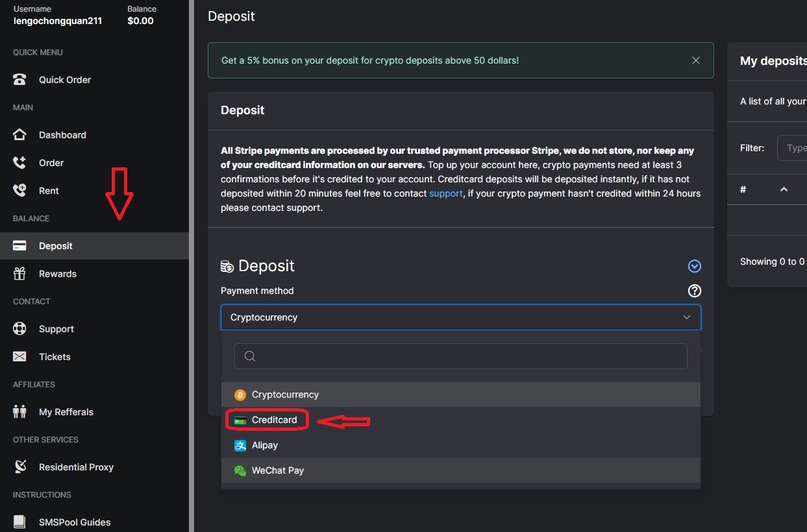Collapse the Deposit section with blue chevron
Screen dimensions: 807x532
coord(695,266)
